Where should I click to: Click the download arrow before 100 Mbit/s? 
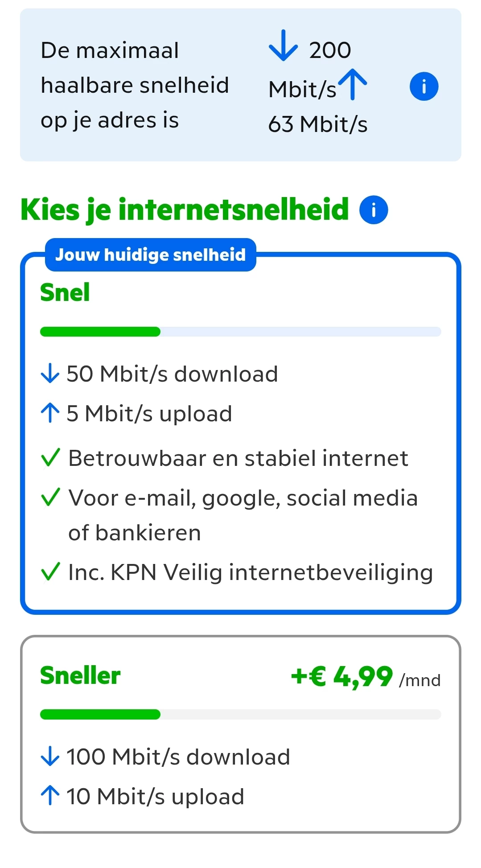tap(50, 756)
